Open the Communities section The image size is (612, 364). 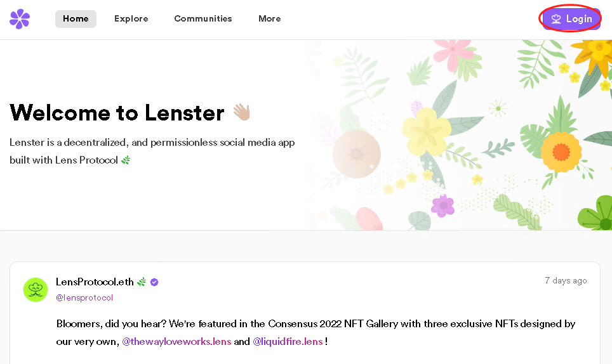click(x=203, y=19)
